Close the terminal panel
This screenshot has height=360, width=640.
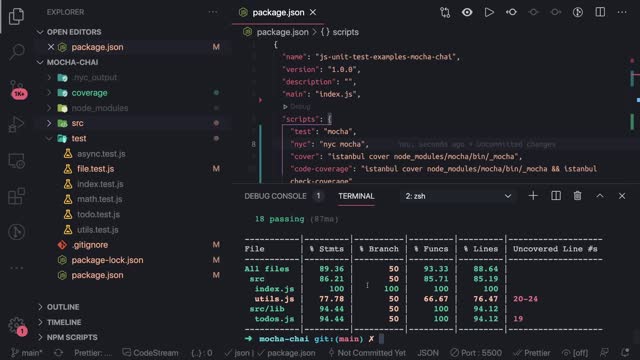click(x=622, y=196)
